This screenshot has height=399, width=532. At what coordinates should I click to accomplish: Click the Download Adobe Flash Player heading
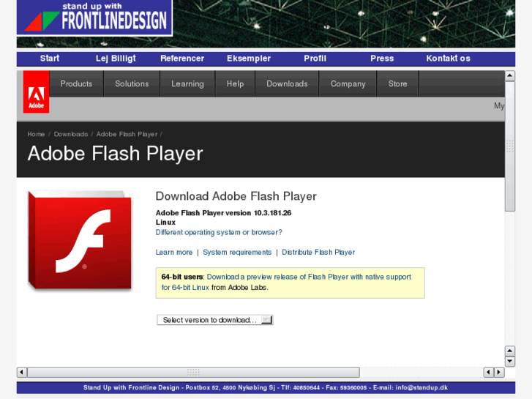pos(236,196)
